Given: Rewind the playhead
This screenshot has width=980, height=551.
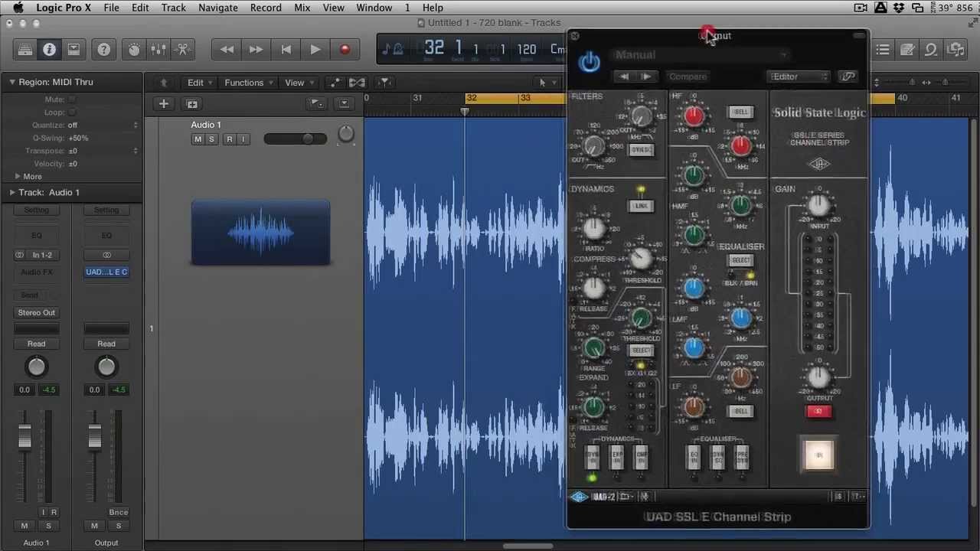Looking at the screenshot, I should click(x=227, y=50).
